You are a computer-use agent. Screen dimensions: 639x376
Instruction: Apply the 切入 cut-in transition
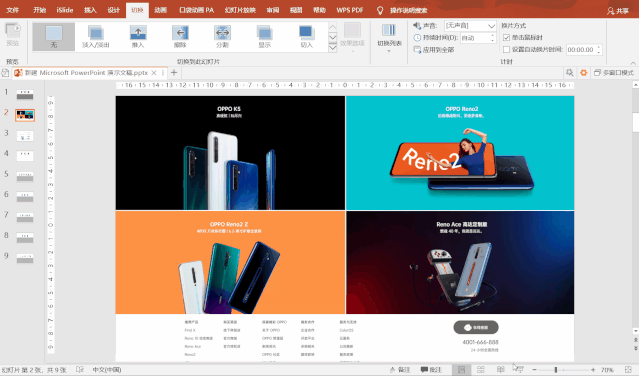[x=306, y=37]
